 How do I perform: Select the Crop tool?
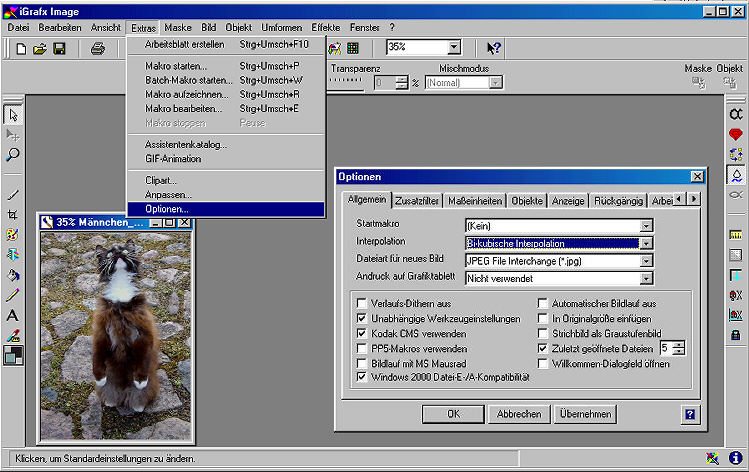[x=13, y=214]
